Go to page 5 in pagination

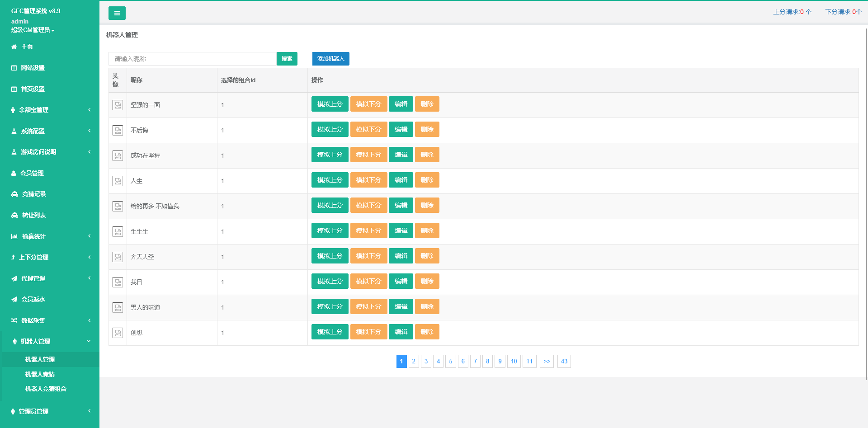click(450, 361)
